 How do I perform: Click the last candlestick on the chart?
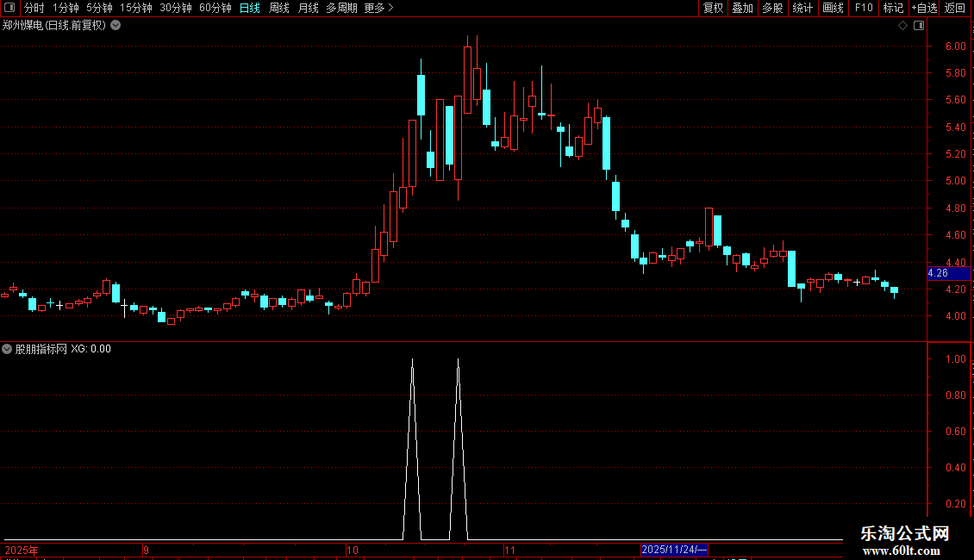point(895,290)
